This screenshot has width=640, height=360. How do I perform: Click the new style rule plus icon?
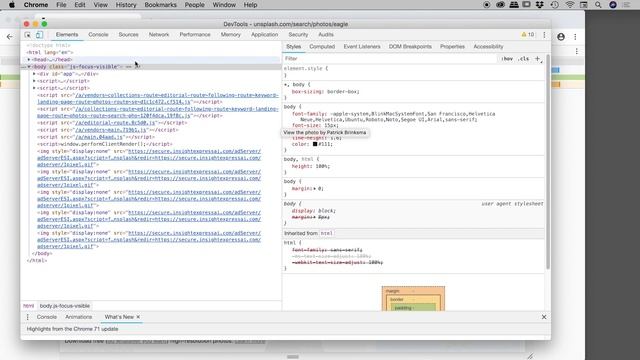click(538, 59)
